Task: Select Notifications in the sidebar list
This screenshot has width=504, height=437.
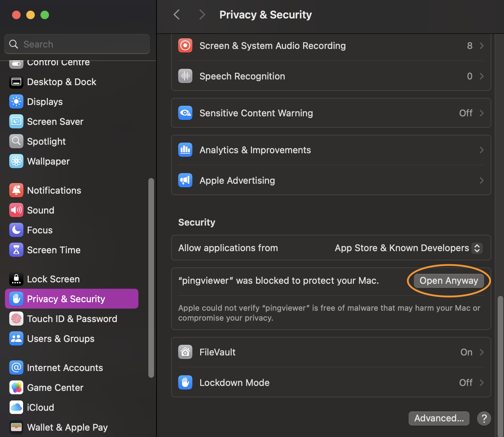Action: (72, 190)
